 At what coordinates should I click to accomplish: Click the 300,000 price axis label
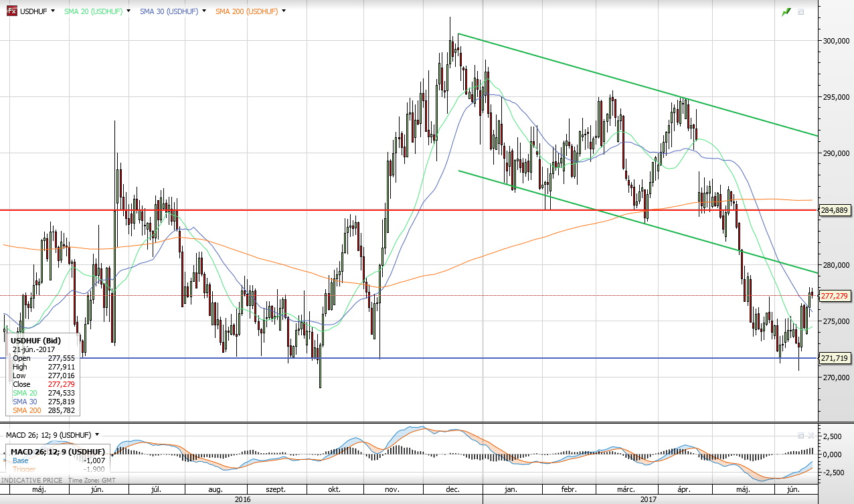[x=836, y=41]
